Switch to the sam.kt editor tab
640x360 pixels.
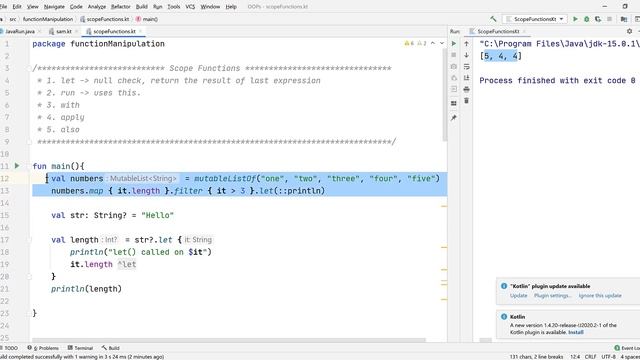click(63, 31)
